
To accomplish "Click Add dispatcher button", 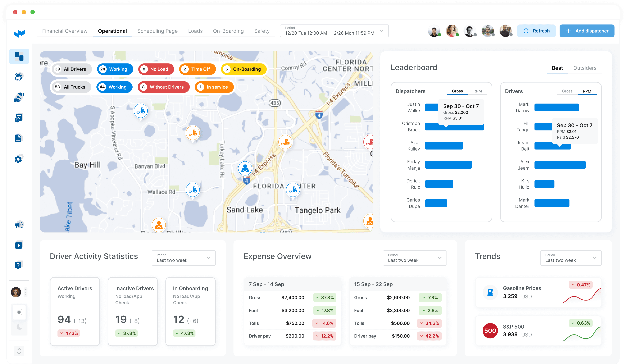I will pyautogui.click(x=587, y=31).
